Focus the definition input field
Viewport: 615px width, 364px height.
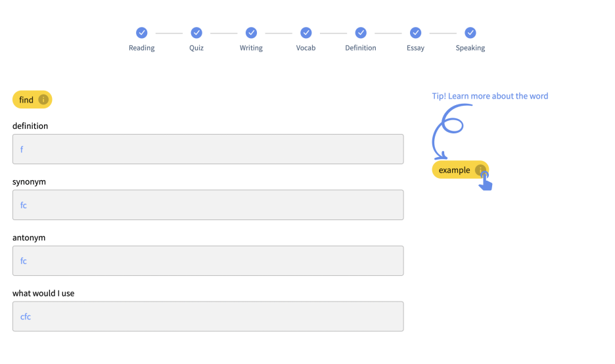(208, 149)
